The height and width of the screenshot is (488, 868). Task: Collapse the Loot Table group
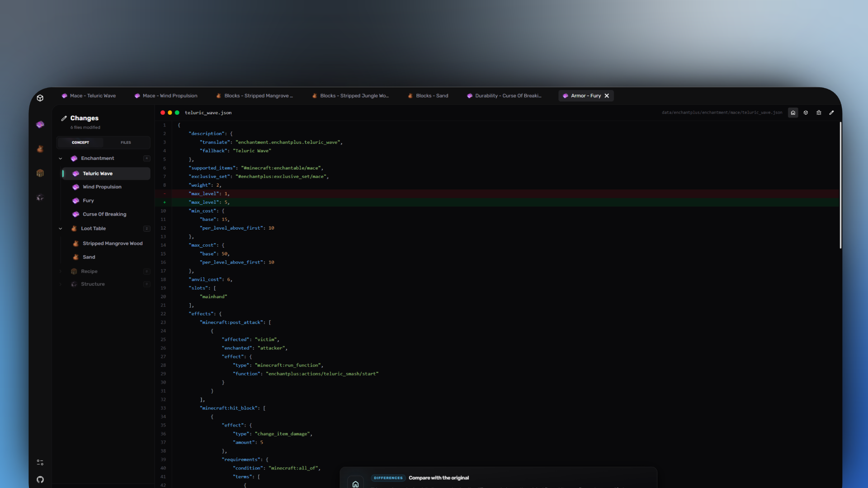[x=61, y=229]
